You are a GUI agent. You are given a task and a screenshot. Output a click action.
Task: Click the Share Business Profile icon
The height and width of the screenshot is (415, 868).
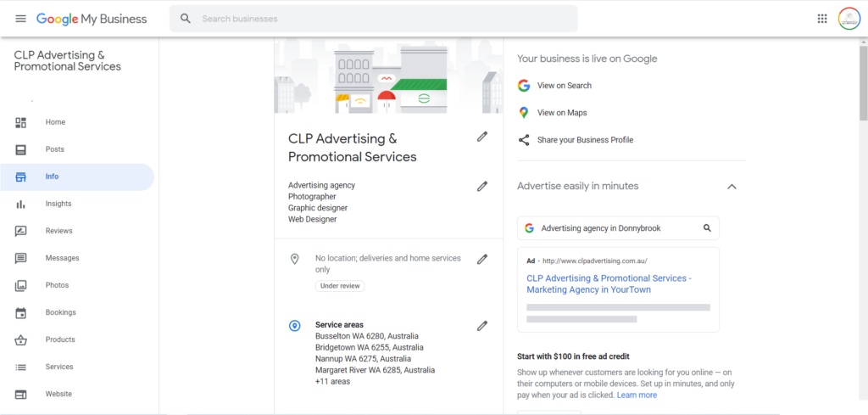(x=524, y=140)
